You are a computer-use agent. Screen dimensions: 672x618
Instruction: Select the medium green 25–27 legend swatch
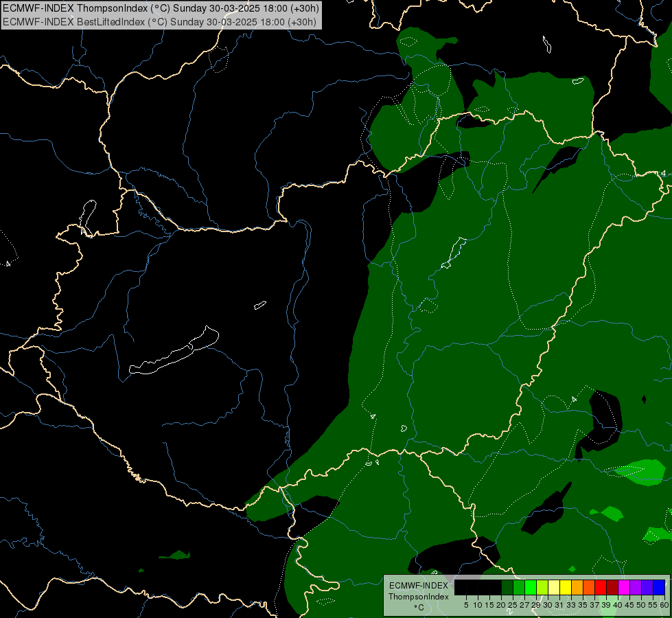[519, 587]
